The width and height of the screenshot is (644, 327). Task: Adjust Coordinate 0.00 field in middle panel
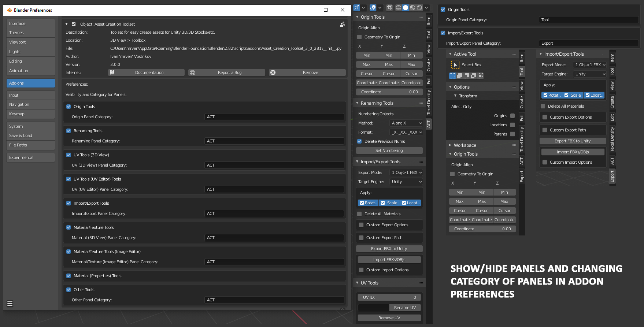coord(482,229)
